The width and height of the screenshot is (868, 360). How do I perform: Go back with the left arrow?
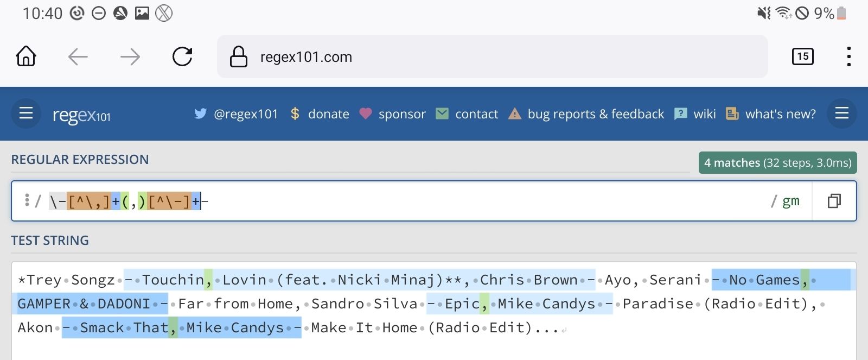click(x=78, y=56)
